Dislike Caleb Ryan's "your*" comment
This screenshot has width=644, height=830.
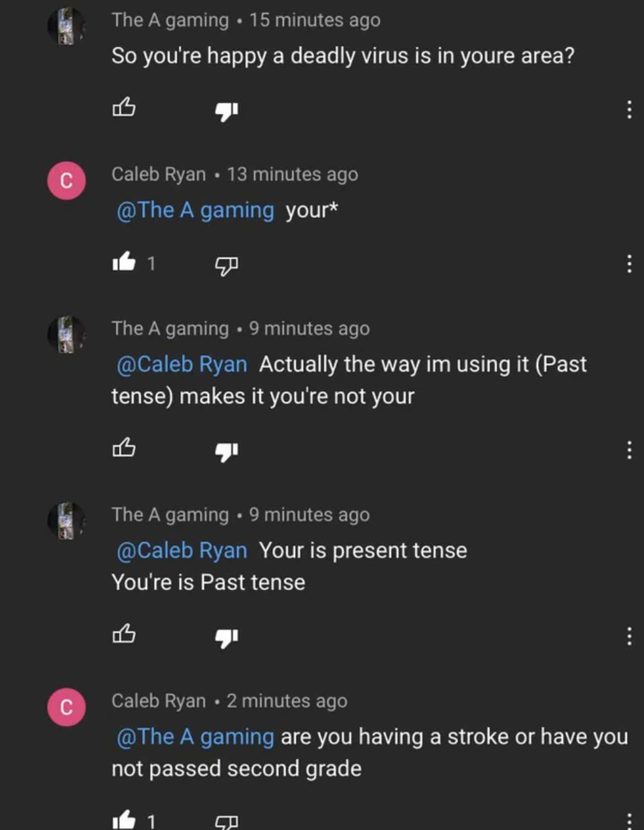(226, 266)
